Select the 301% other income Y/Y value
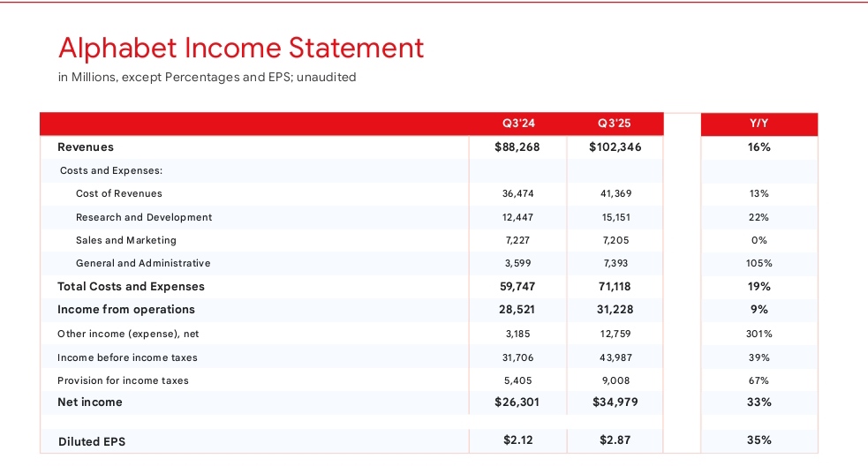Screen dimensions: 868x466 [x=759, y=334]
